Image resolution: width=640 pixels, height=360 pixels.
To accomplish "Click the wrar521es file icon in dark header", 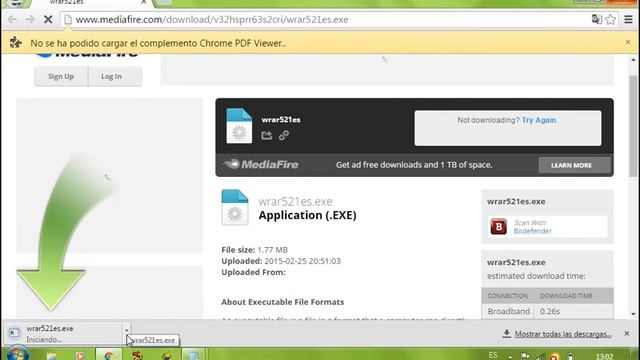I will [239, 126].
